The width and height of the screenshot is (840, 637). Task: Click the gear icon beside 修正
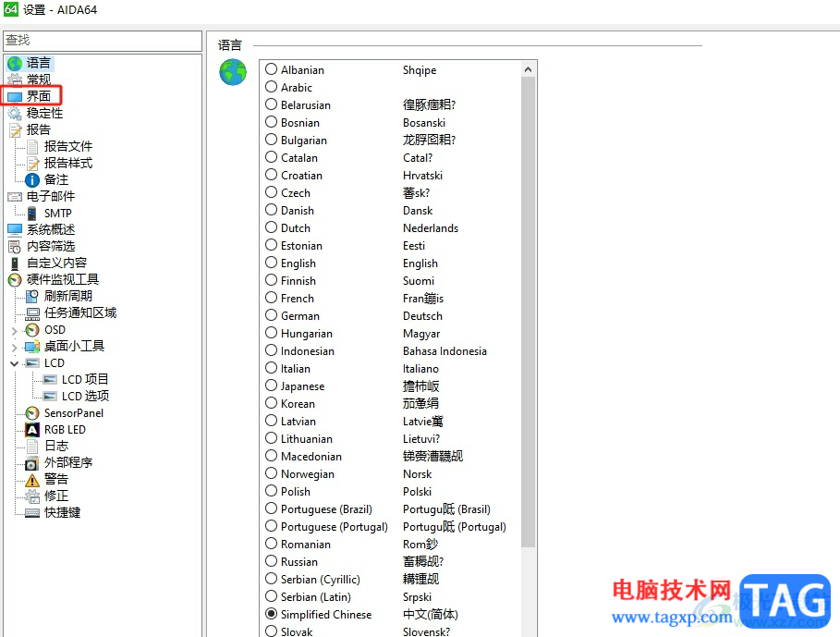coord(32,496)
